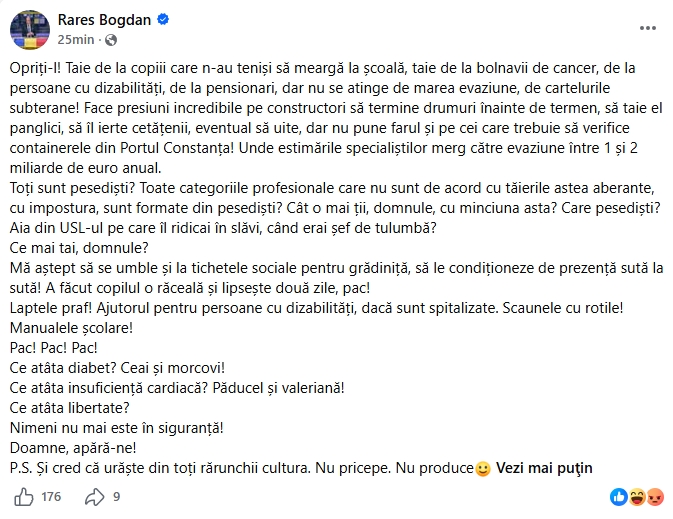Click the smiley emoji after Nu produce
The image size is (673, 519).
(x=483, y=468)
